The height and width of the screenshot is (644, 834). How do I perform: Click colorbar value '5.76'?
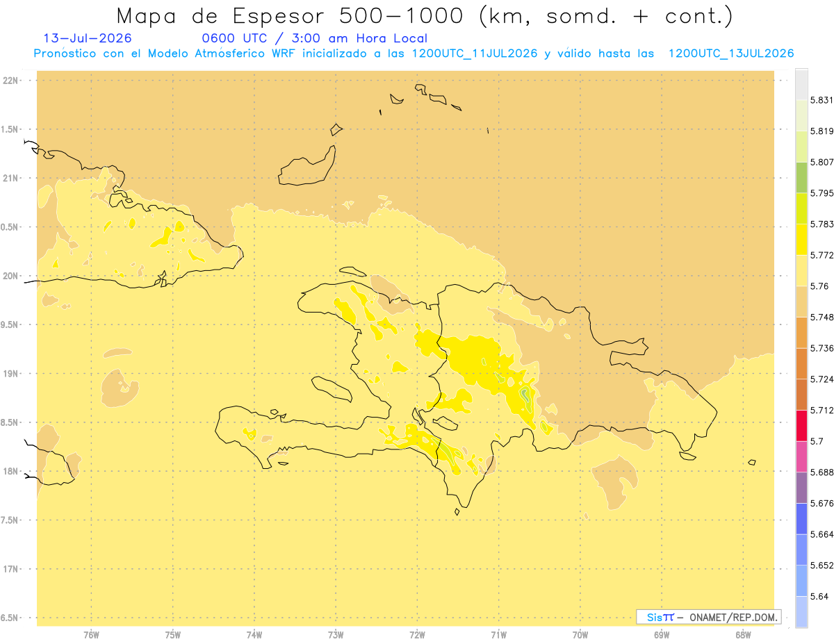(x=819, y=286)
